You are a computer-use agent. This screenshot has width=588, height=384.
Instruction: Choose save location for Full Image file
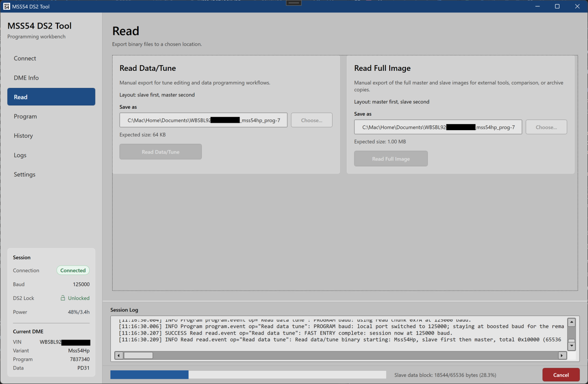coord(546,127)
